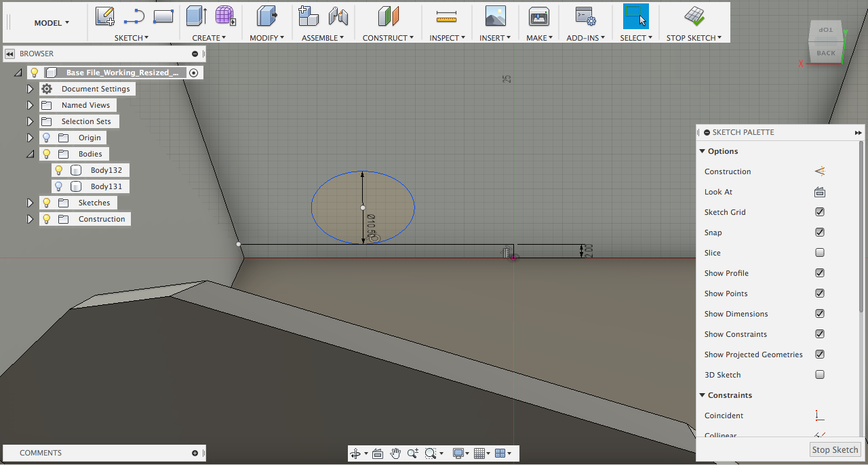
Task: Open the CREATE menu
Action: [x=210, y=38]
